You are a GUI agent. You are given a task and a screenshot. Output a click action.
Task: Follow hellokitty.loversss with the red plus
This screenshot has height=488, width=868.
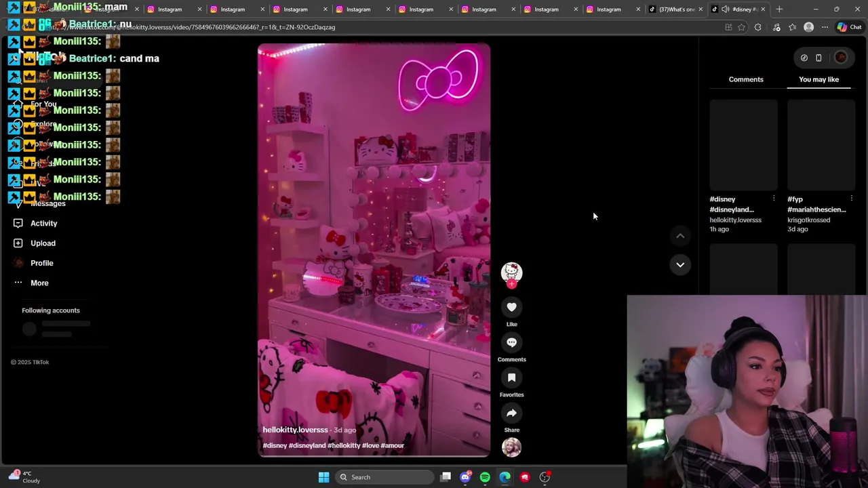coord(511,284)
